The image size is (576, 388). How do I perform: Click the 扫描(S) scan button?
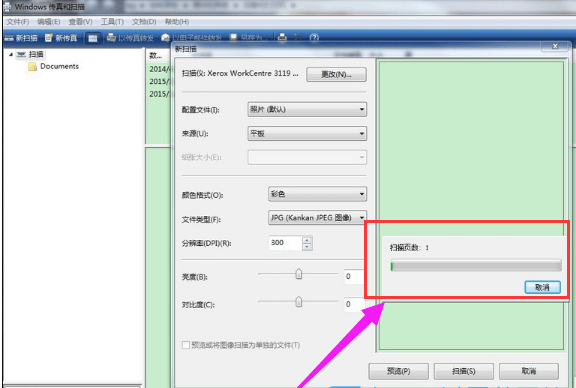464,371
